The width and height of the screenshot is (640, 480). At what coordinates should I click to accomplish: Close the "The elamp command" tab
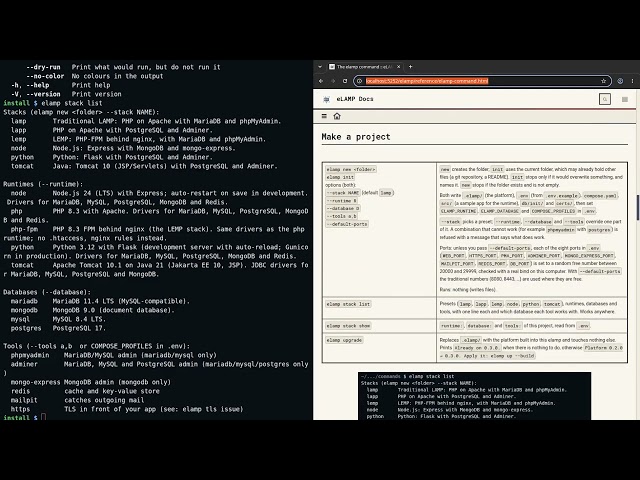click(x=398, y=67)
